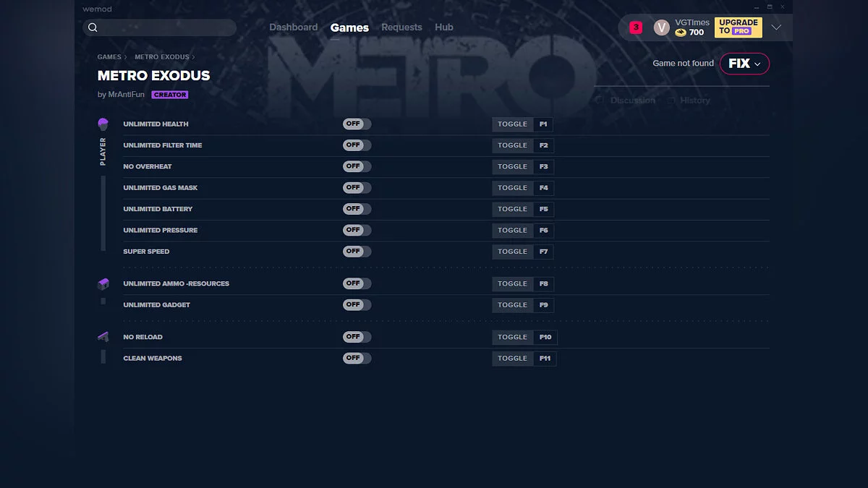Expand the Metro Exodus breadcrumb chevron
The image size is (868, 488).
tap(193, 57)
